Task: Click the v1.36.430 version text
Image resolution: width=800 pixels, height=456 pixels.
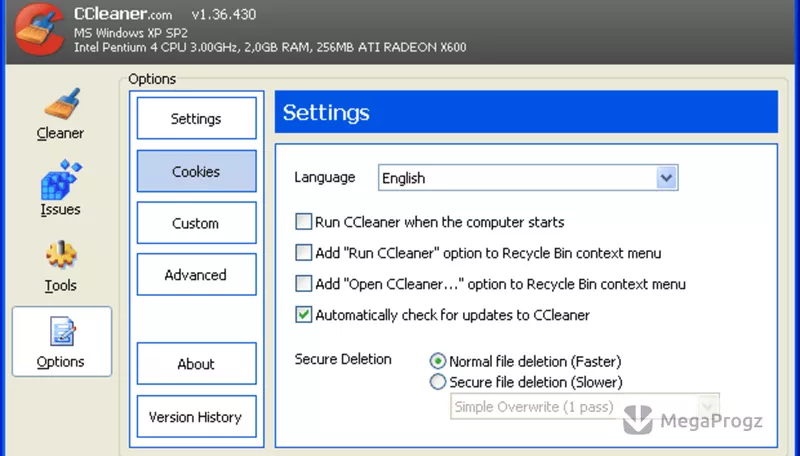Action: 223,15
